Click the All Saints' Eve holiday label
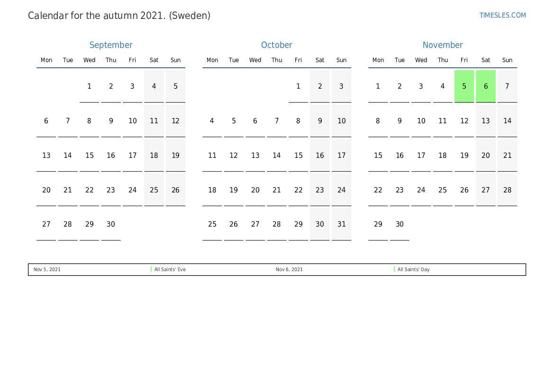Screen dimensions: 554x392 [170, 270]
